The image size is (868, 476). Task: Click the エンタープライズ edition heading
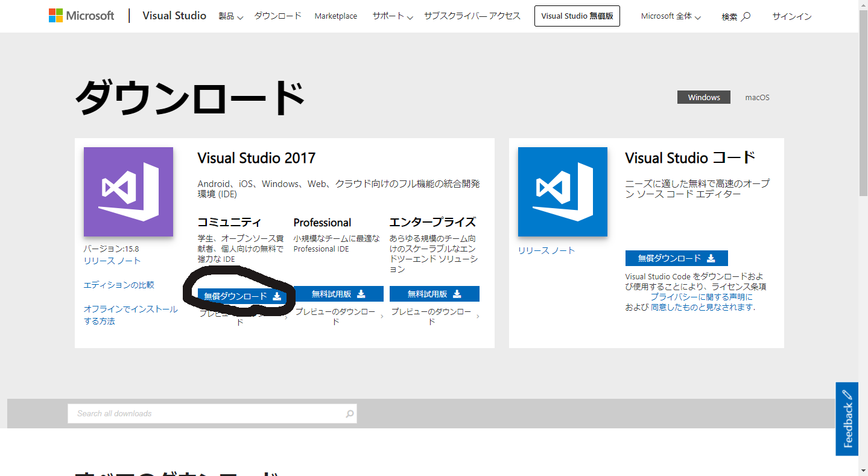pyautogui.click(x=432, y=222)
